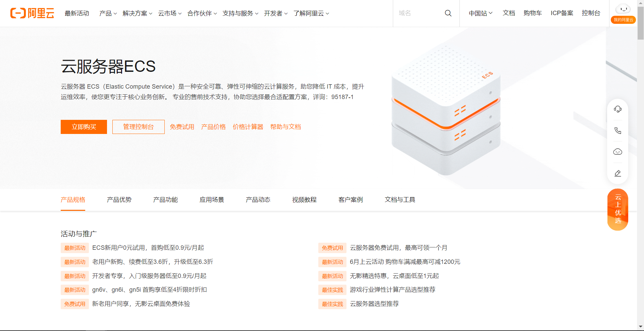Open 开发者专享 entry-level server promotion link
This screenshot has width=644, height=331.
149,276
